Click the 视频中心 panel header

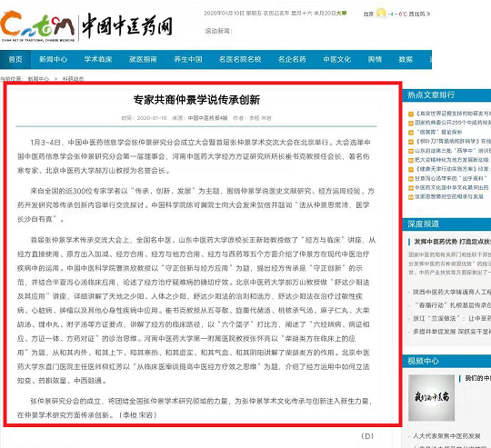(x=446, y=361)
